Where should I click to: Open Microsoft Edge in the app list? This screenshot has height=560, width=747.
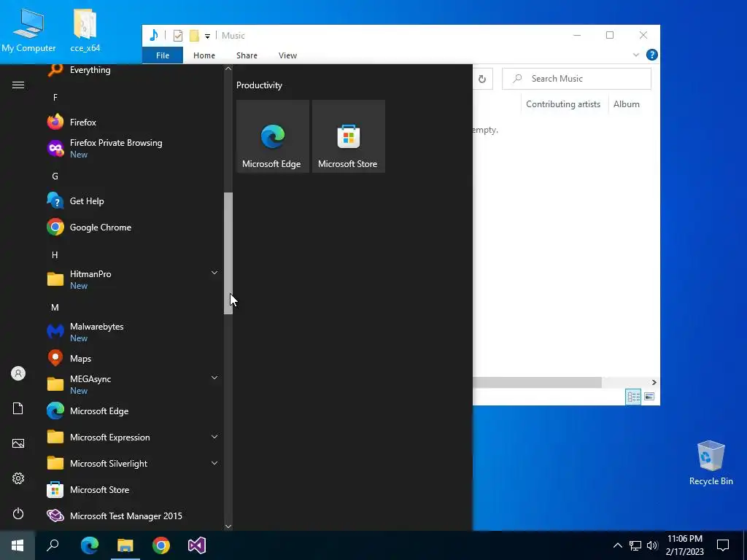click(x=133, y=411)
